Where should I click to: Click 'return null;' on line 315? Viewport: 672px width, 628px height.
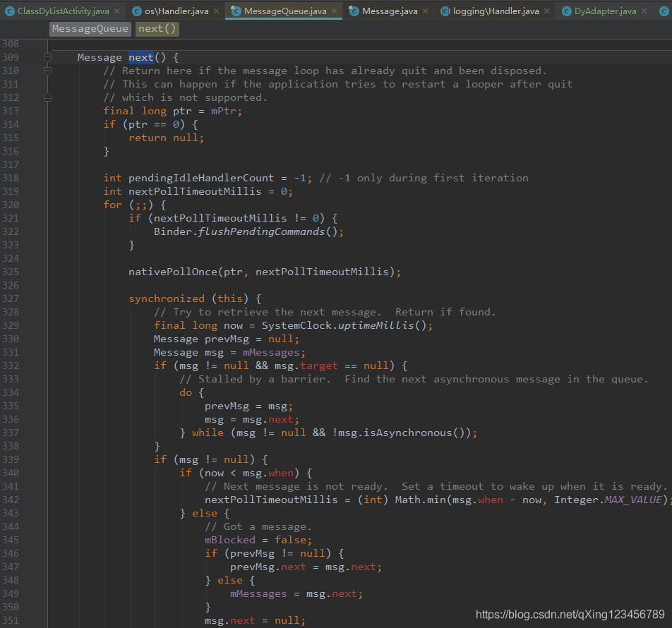click(167, 138)
